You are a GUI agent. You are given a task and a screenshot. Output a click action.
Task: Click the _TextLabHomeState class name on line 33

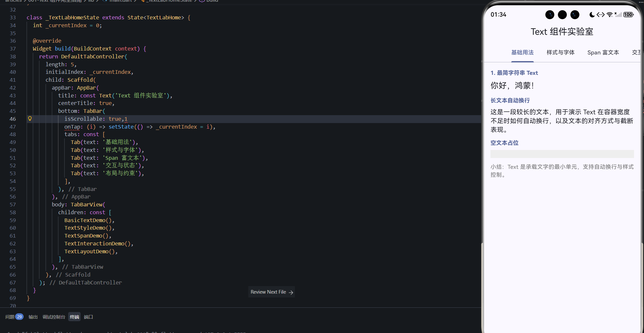click(72, 17)
